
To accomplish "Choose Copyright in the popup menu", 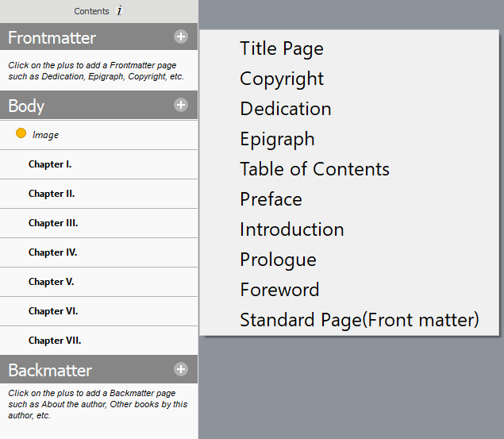I will click(282, 79).
